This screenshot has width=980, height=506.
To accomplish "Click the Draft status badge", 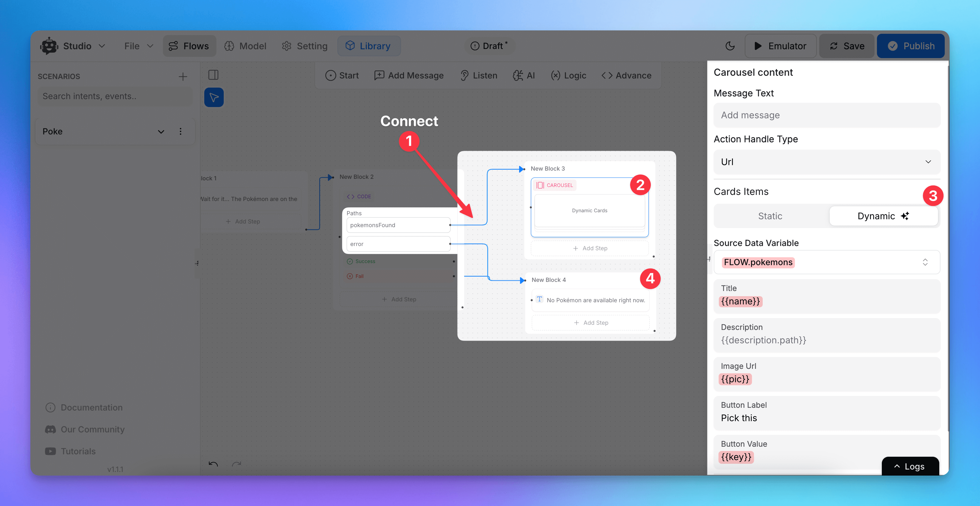I will 489,46.
